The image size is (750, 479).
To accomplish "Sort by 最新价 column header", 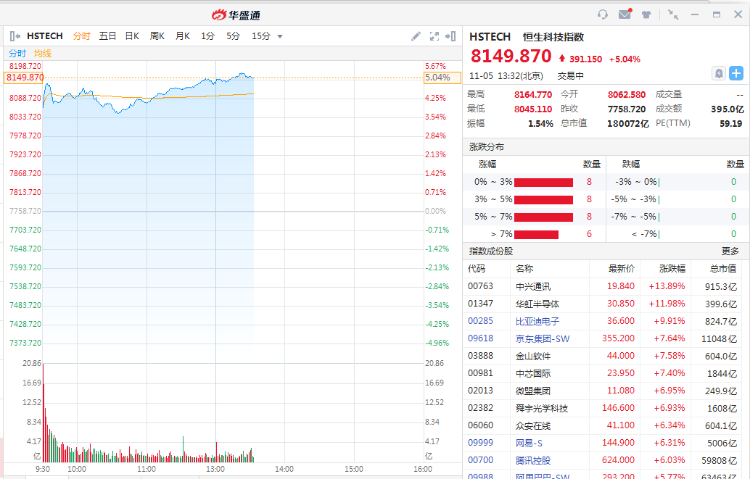I will click(x=621, y=268).
